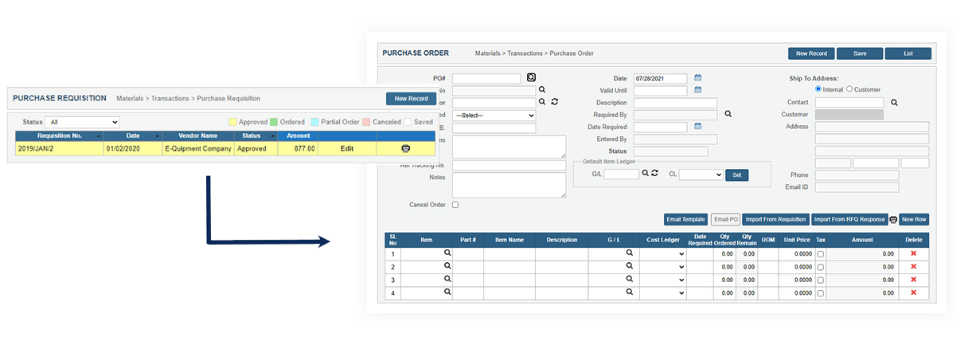
Task: Click the lookup icon beside the PO# field
Action: [x=531, y=77]
